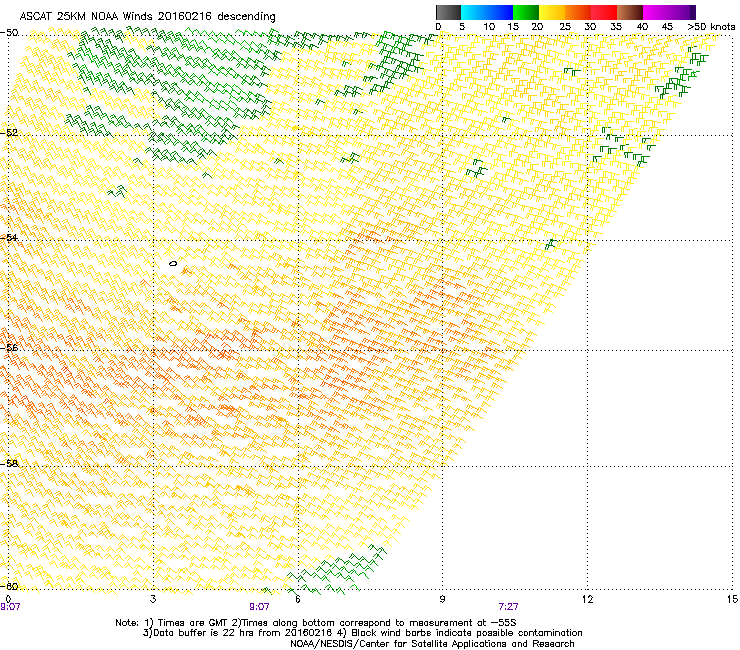This screenshot has height=650, width=740.
Task: Click the '10' value on the wind speed legend
Action: [489, 27]
